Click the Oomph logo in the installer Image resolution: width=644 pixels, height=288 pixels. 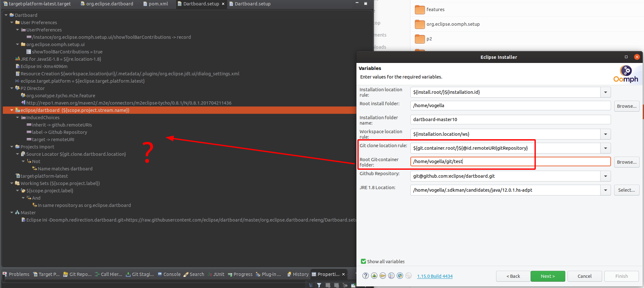click(626, 74)
